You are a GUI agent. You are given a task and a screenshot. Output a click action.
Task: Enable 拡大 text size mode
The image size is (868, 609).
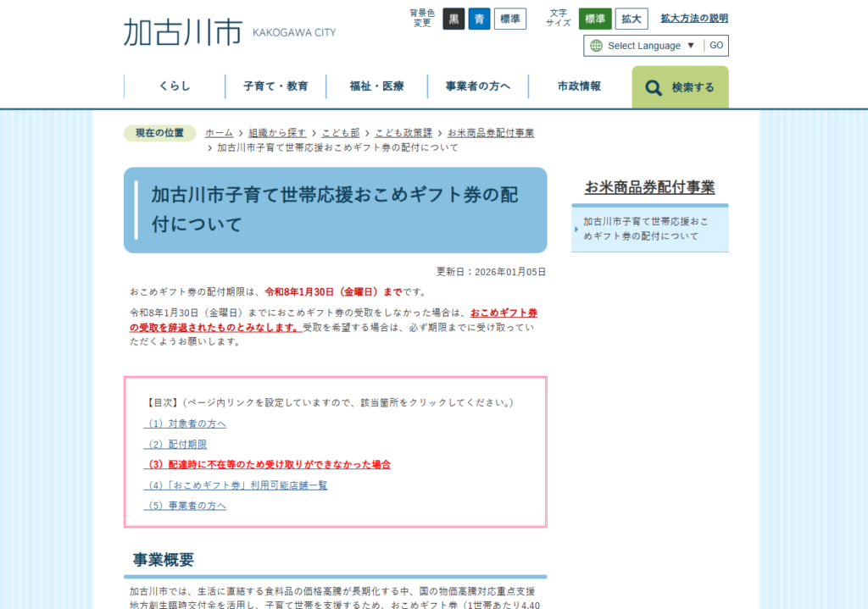[x=631, y=18]
